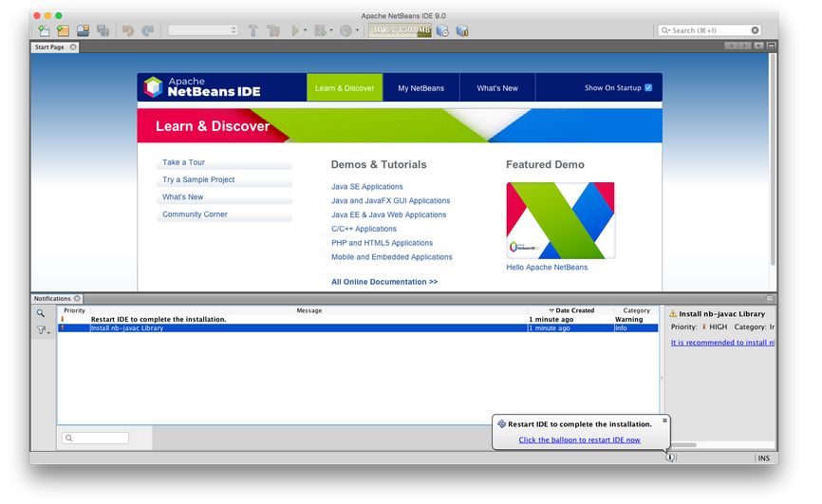Close the Notifications panel tab
822x504 pixels.
click(77, 298)
